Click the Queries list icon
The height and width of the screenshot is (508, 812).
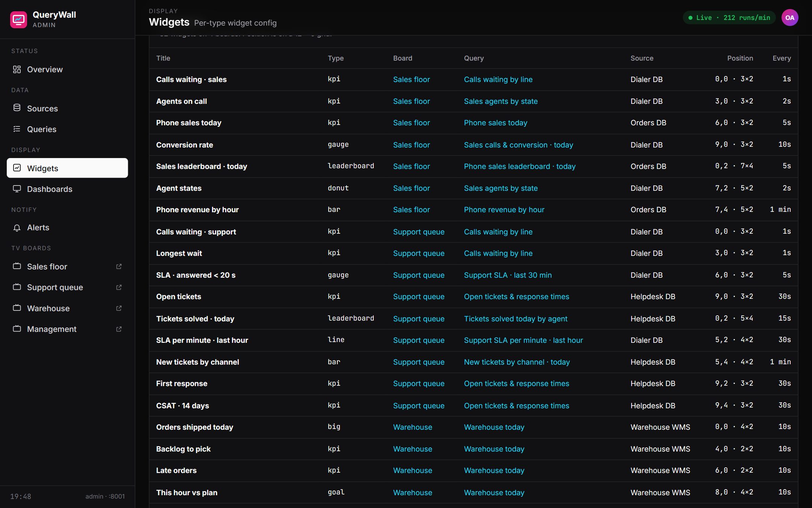17,129
